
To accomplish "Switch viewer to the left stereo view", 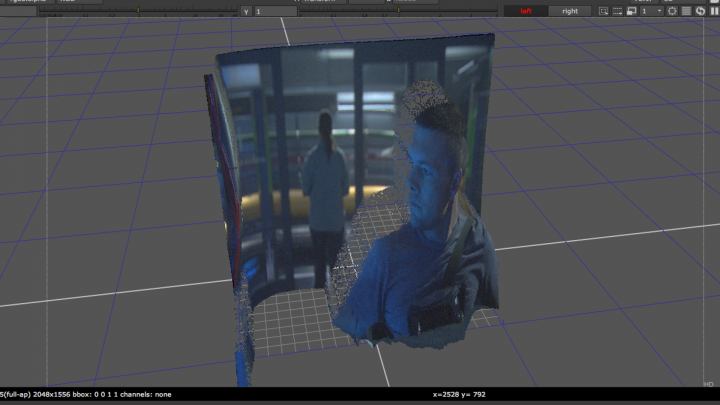I will [525, 11].
